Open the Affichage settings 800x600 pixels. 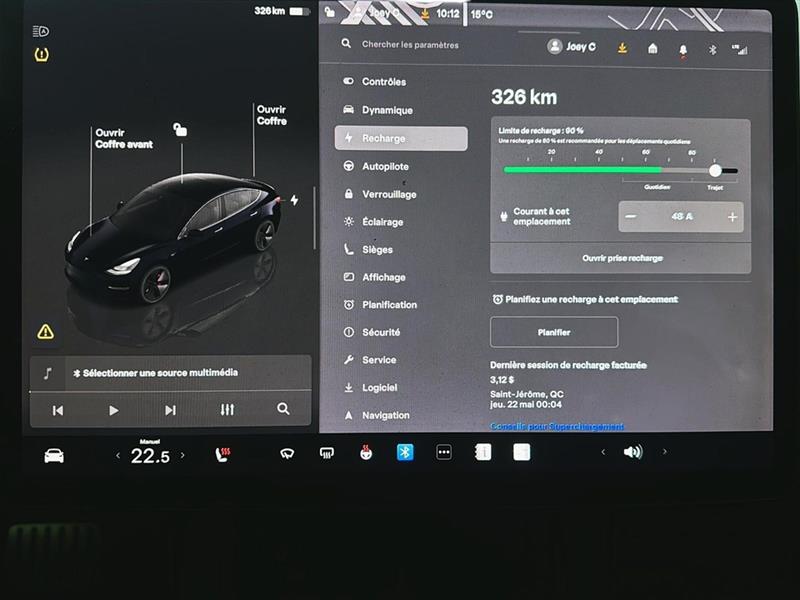click(374, 277)
